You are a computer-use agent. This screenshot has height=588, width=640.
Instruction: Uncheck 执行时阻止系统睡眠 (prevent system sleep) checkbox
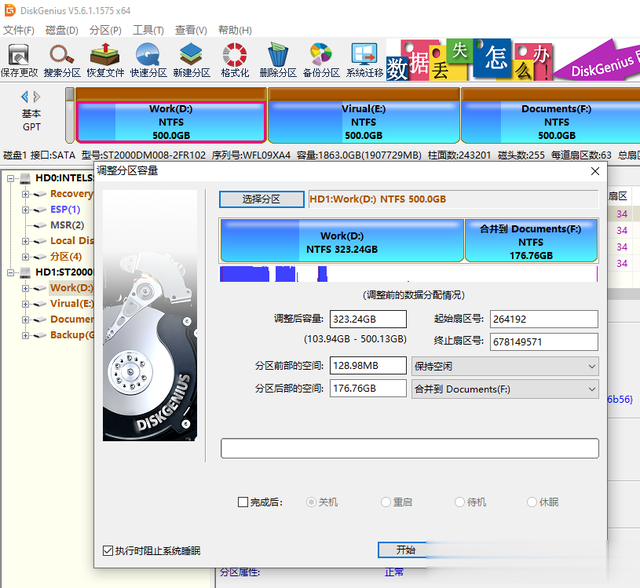pyautogui.click(x=108, y=551)
